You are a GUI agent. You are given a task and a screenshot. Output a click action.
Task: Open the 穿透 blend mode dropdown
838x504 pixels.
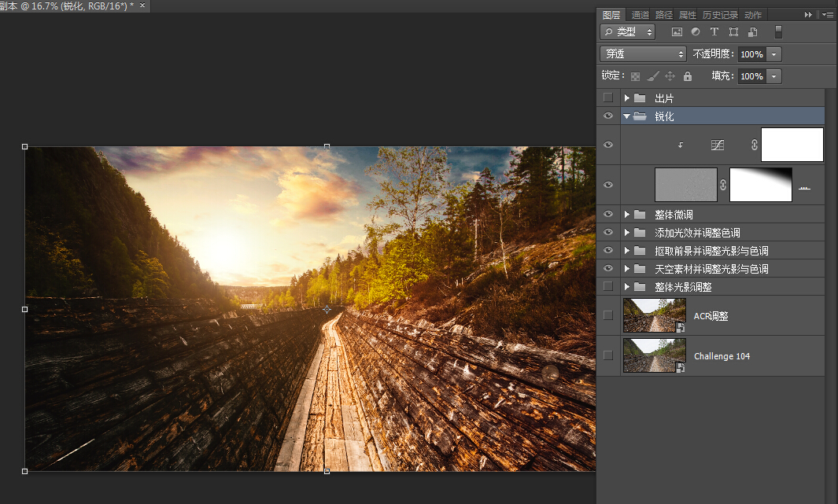pyautogui.click(x=643, y=54)
